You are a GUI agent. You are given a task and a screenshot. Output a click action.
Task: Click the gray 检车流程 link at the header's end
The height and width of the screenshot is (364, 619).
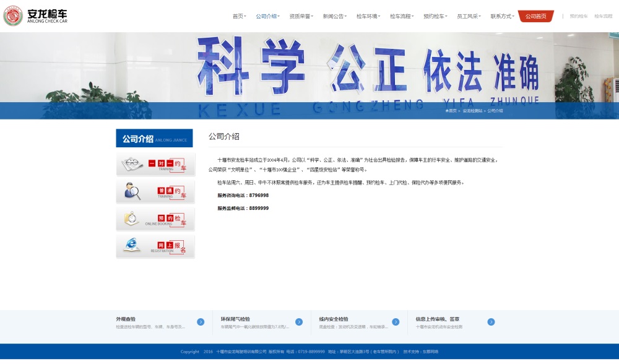603,16
